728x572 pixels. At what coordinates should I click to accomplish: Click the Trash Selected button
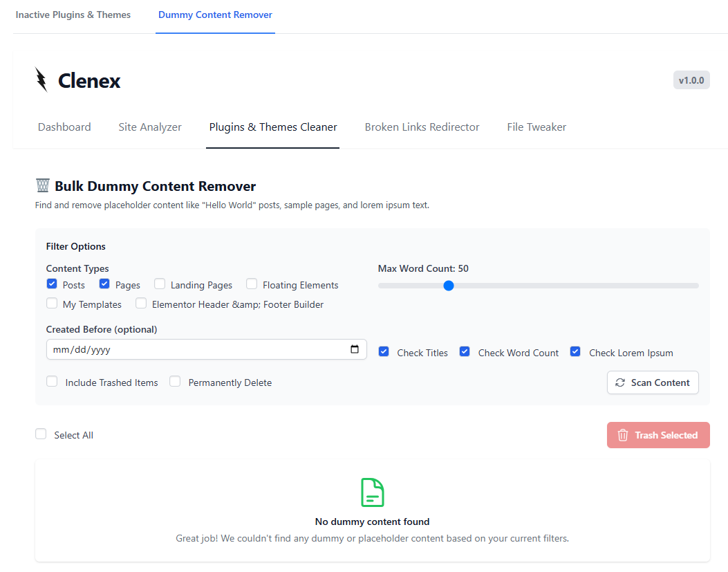click(658, 435)
